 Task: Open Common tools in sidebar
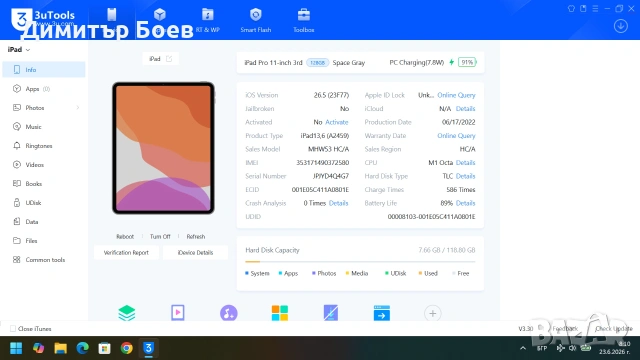[x=44, y=260]
